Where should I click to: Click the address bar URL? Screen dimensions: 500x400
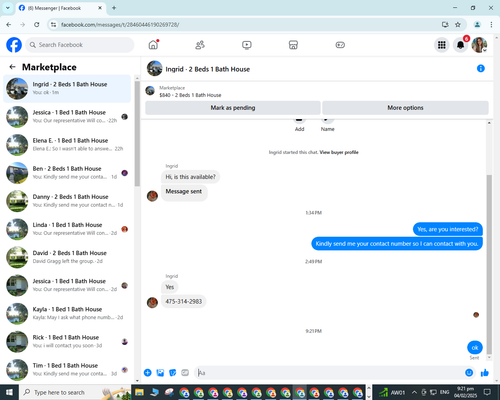tap(120, 25)
